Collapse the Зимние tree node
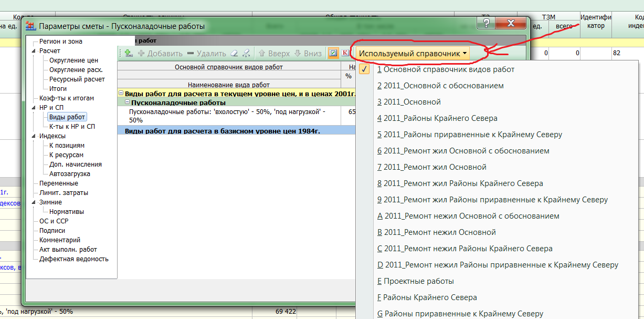The height and width of the screenshot is (319, 644). click(x=34, y=202)
